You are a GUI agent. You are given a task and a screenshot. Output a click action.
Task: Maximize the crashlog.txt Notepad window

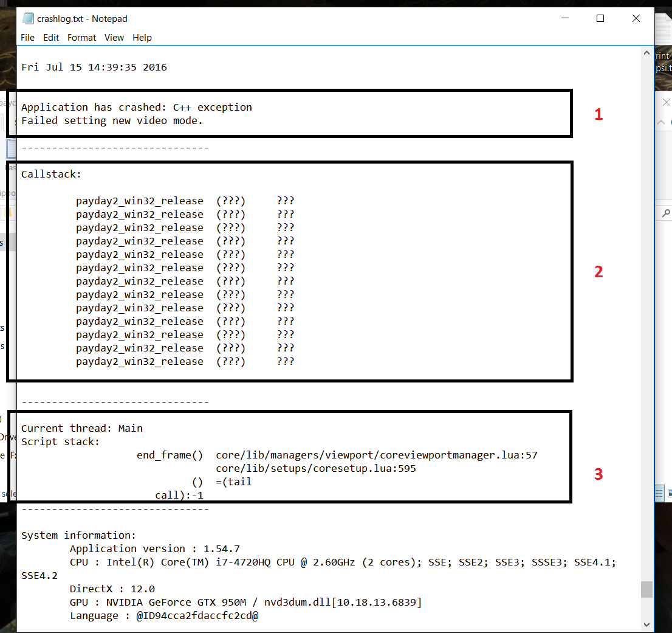[600, 18]
